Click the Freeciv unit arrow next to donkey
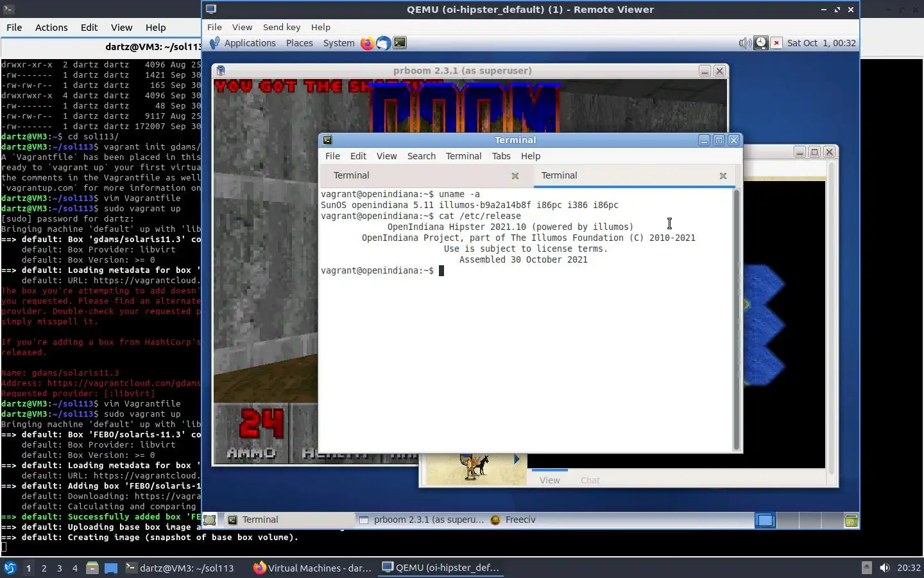The height and width of the screenshot is (578, 924). (517, 459)
